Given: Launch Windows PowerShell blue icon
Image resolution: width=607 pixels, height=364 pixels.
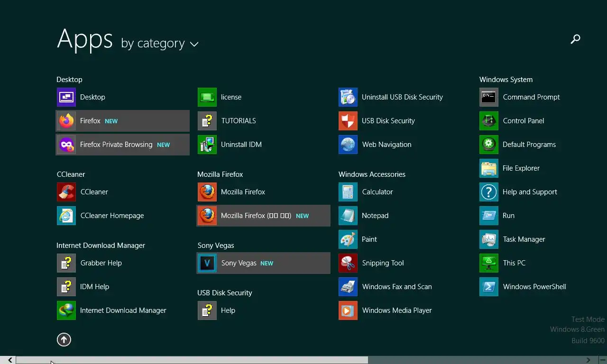Looking at the screenshot, I should point(489,287).
